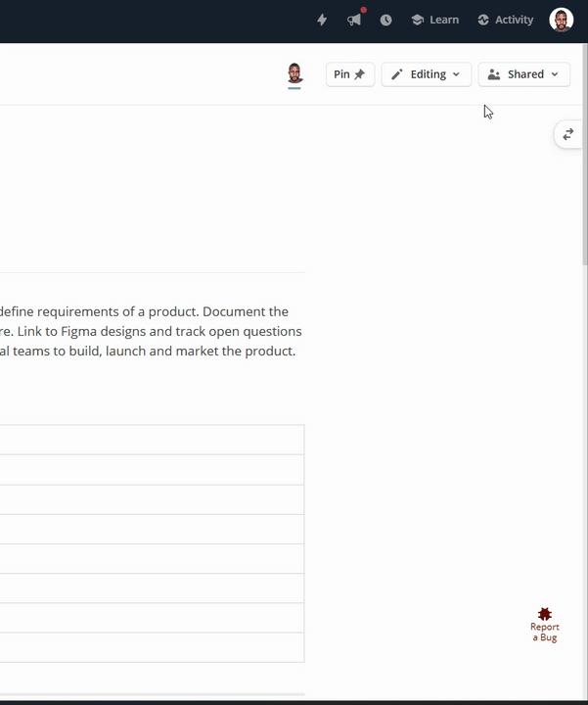Screen dimensions: 588x705
Task: Open the user profile avatar in top bar
Action: point(561,20)
